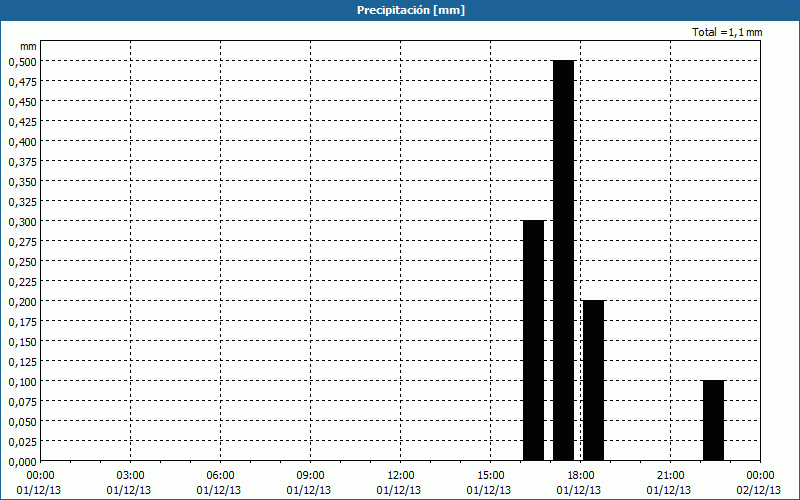
Task: Click the 0,325 y-axis label
Action: click(x=22, y=202)
